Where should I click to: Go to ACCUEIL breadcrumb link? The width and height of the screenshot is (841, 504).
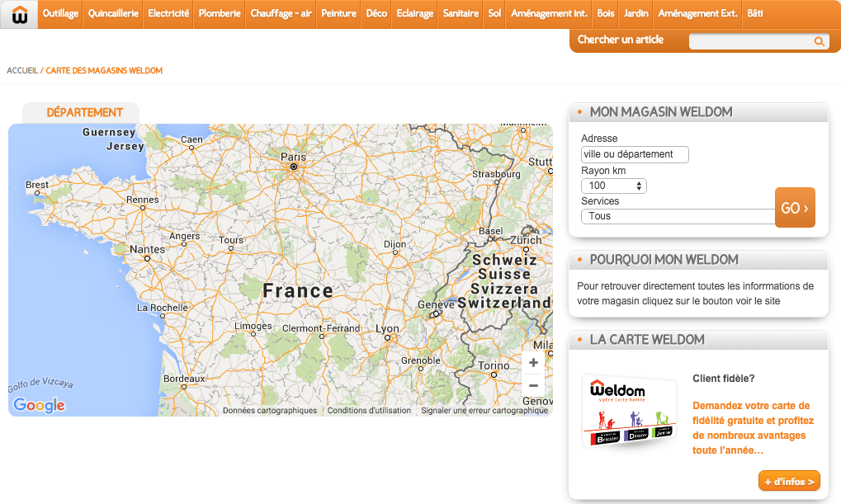click(22, 71)
